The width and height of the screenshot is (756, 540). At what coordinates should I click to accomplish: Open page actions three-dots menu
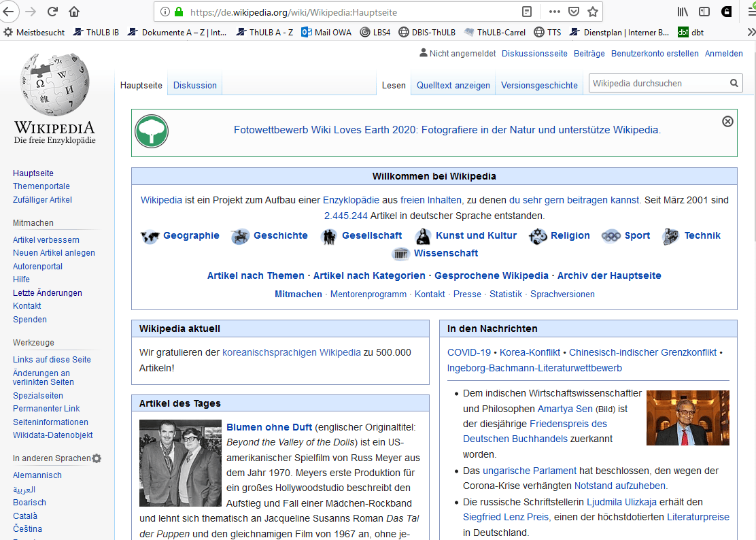click(555, 12)
